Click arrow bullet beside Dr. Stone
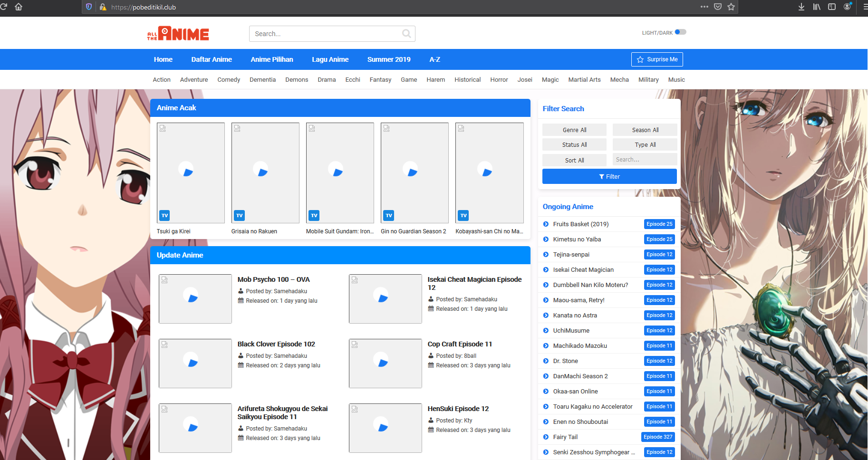This screenshot has height=460, width=868. click(x=546, y=361)
